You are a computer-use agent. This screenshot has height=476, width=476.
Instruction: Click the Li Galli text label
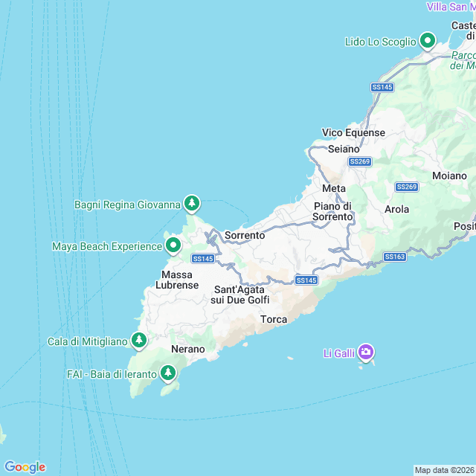tap(339, 353)
